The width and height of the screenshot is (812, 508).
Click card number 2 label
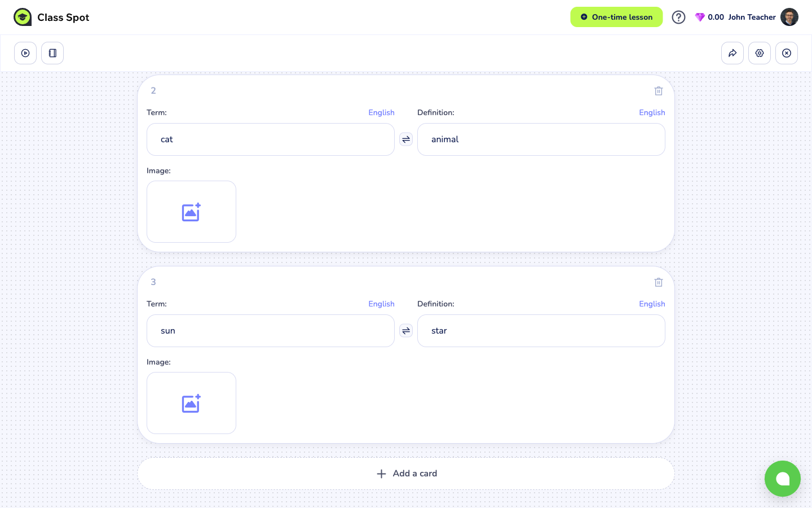[153, 90]
